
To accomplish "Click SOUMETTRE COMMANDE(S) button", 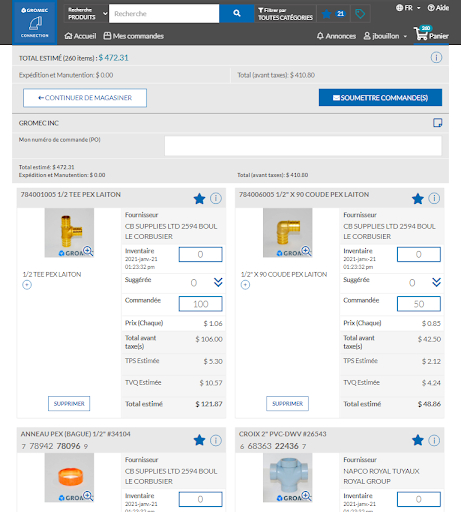I will tap(380, 98).
